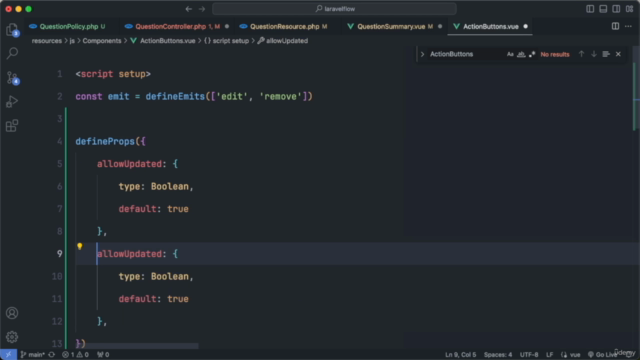The width and height of the screenshot is (640, 360).
Task: Go forward with the navigation arrow
Action: click(x=202, y=9)
